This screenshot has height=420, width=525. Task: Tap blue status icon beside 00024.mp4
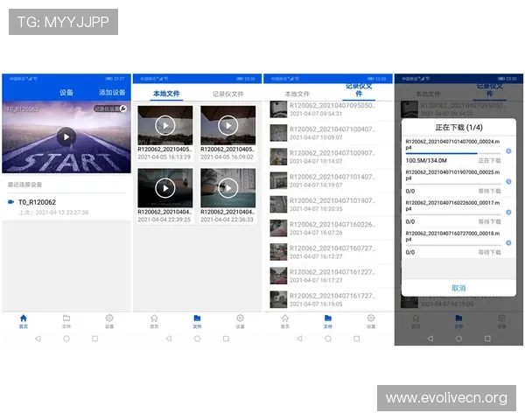508,151
